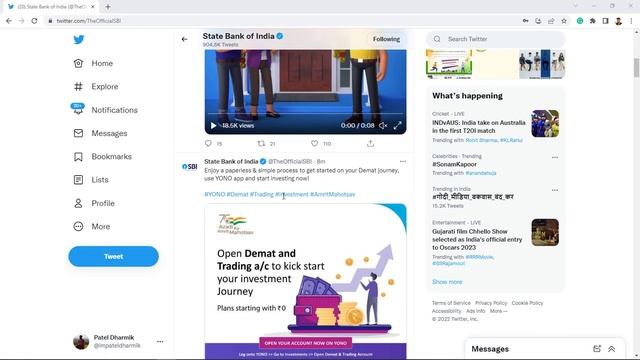Open the INDvAUS trending item
Screen dimensions: 640x360
479,127
